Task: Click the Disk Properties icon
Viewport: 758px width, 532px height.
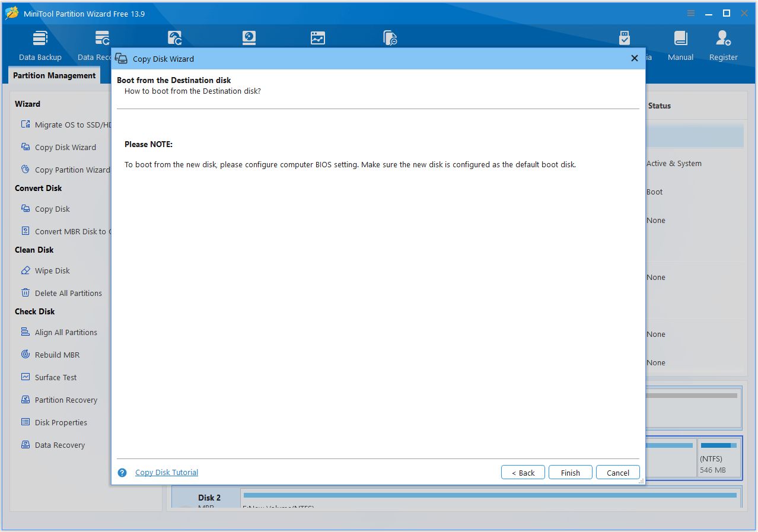Action: [26, 422]
